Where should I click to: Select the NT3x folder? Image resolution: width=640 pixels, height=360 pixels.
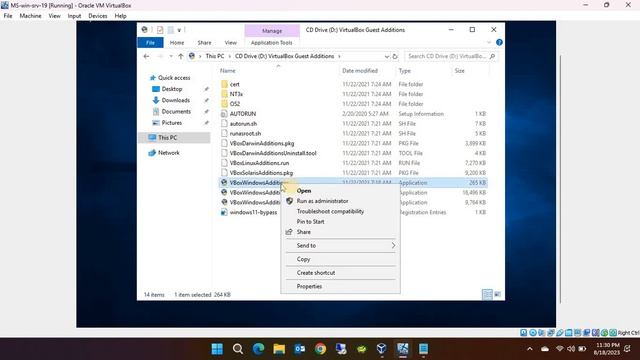click(x=236, y=94)
